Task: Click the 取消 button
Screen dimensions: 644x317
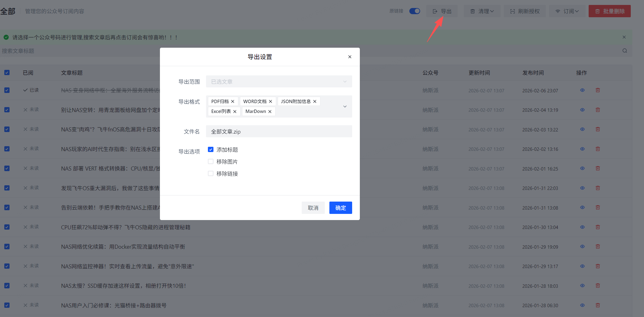Action: tap(313, 208)
